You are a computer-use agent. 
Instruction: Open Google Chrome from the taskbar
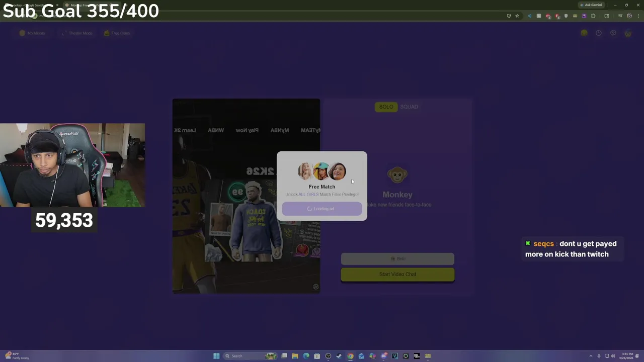click(x=350, y=356)
